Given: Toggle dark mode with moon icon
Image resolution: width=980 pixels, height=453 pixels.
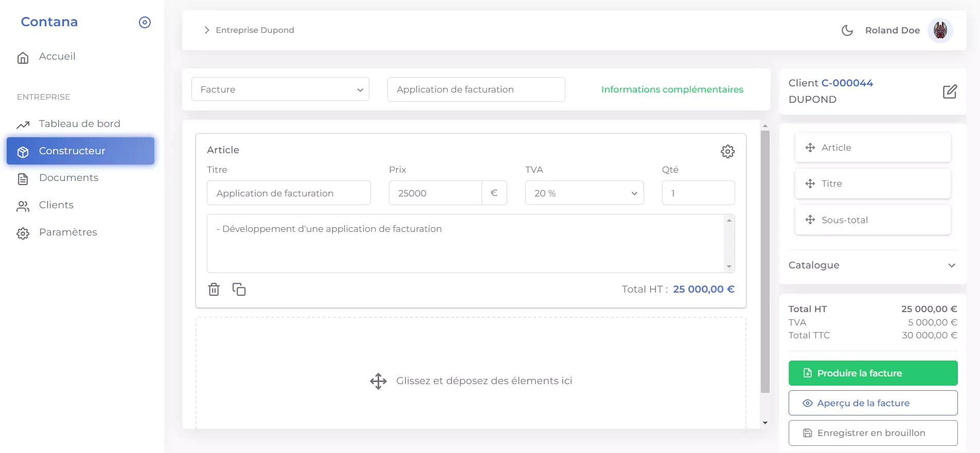Looking at the screenshot, I should pyautogui.click(x=847, y=30).
